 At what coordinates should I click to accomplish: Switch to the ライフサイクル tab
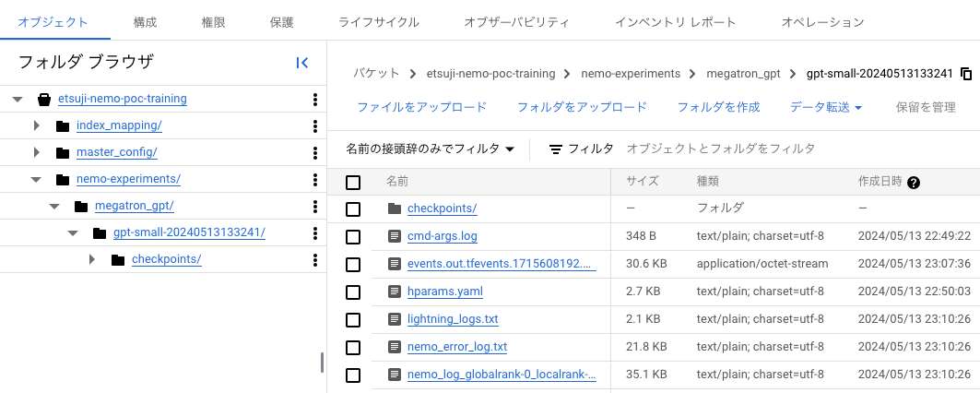tap(378, 22)
